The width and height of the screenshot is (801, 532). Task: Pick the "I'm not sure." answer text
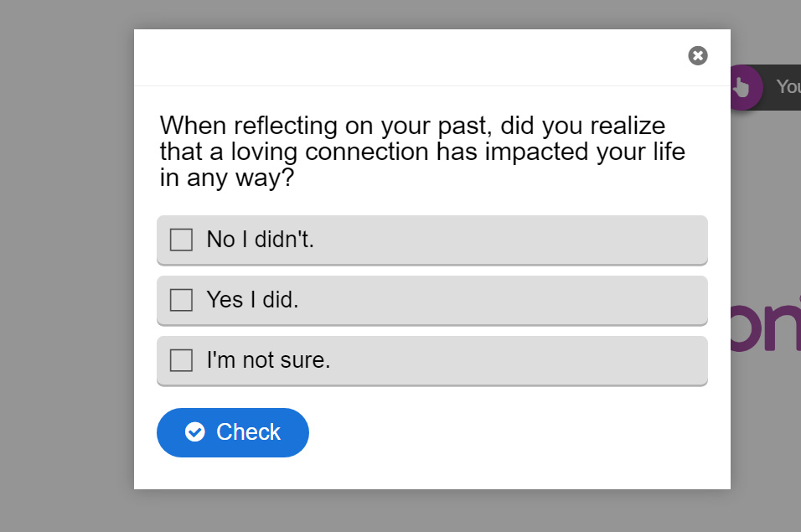[x=268, y=360]
